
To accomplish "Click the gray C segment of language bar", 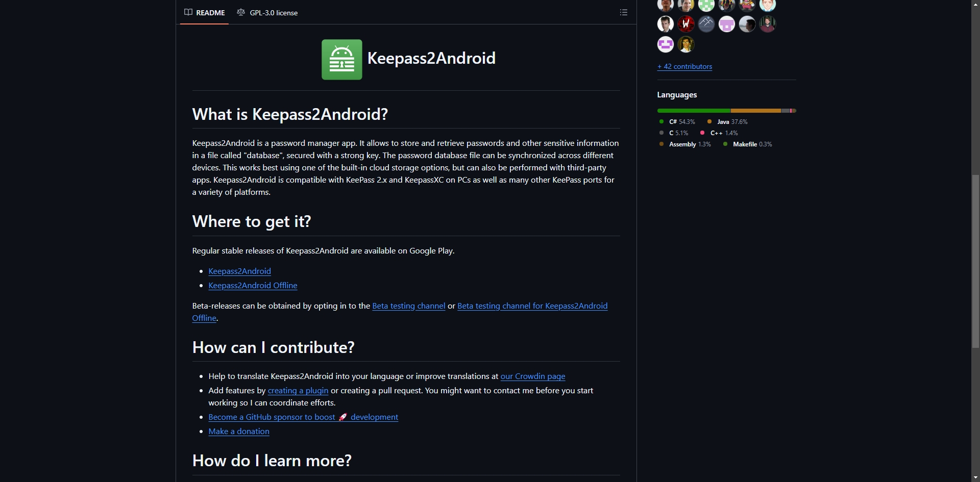I will [x=785, y=111].
